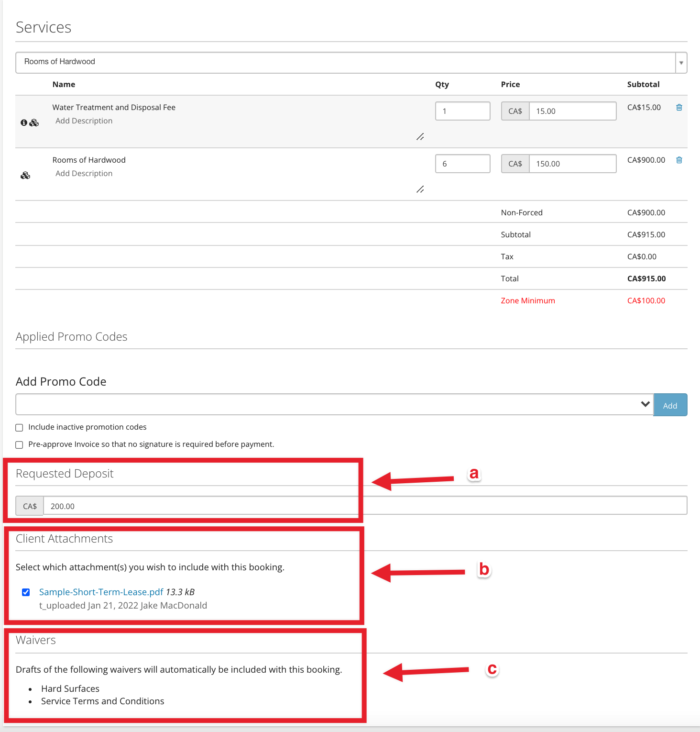Edit quantity field showing 6

(463, 164)
